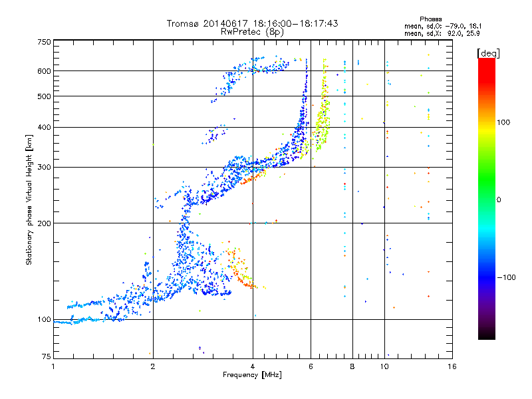Click the y-axis tick label '600'
Screen dimensions: 532x399
point(44,71)
